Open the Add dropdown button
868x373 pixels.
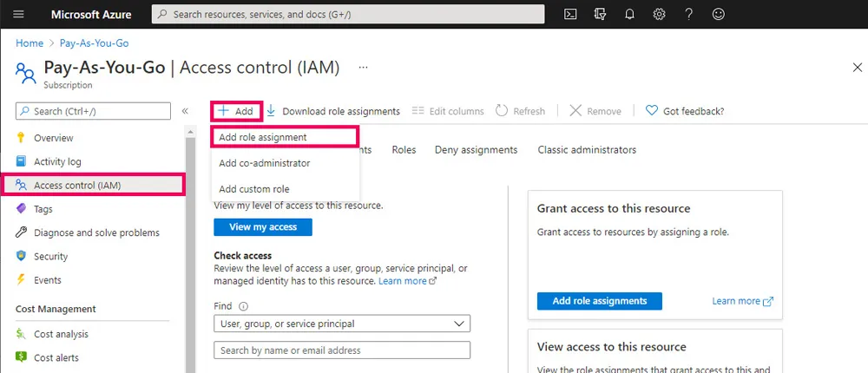click(x=236, y=111)
